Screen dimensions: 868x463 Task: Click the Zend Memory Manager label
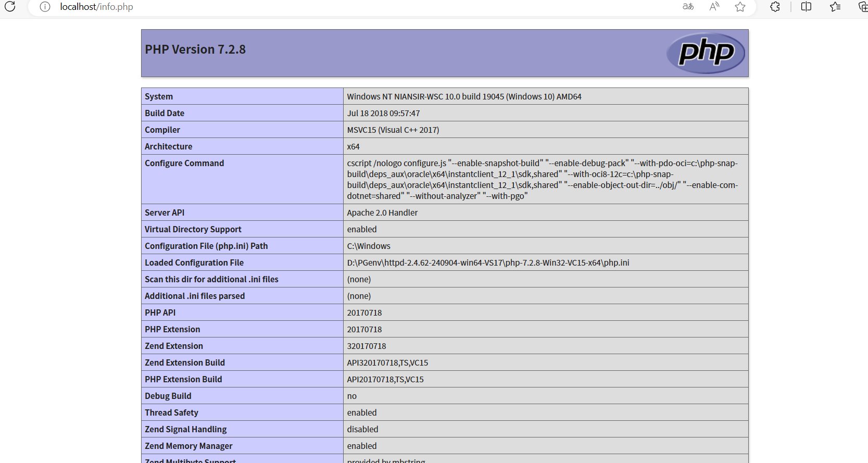[188, 446]
